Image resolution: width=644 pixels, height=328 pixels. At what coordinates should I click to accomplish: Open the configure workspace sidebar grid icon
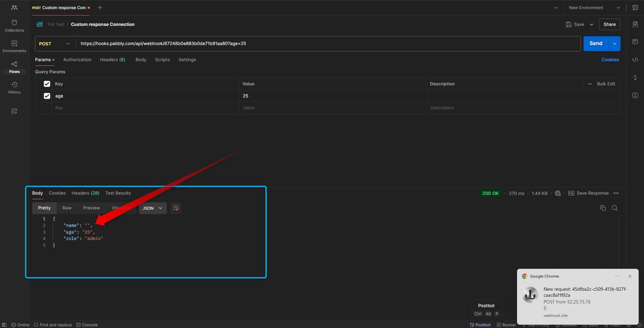(14, 111)
